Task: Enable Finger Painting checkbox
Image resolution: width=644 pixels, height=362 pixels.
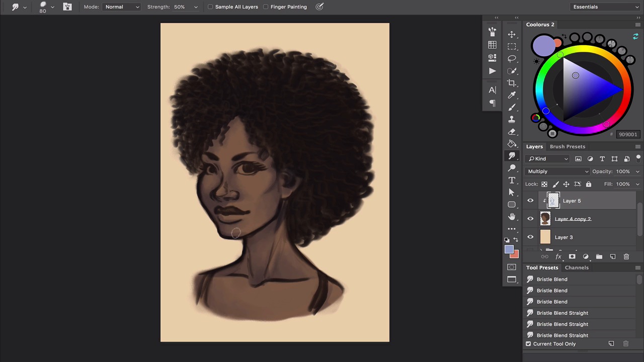Action: click(x=266, y=7)
